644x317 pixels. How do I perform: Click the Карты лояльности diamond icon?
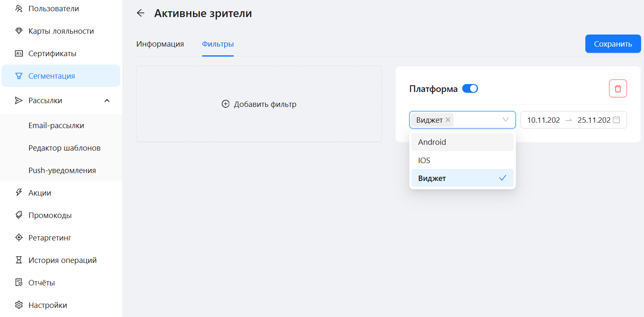pyautogui.click(x=19, y=31)
